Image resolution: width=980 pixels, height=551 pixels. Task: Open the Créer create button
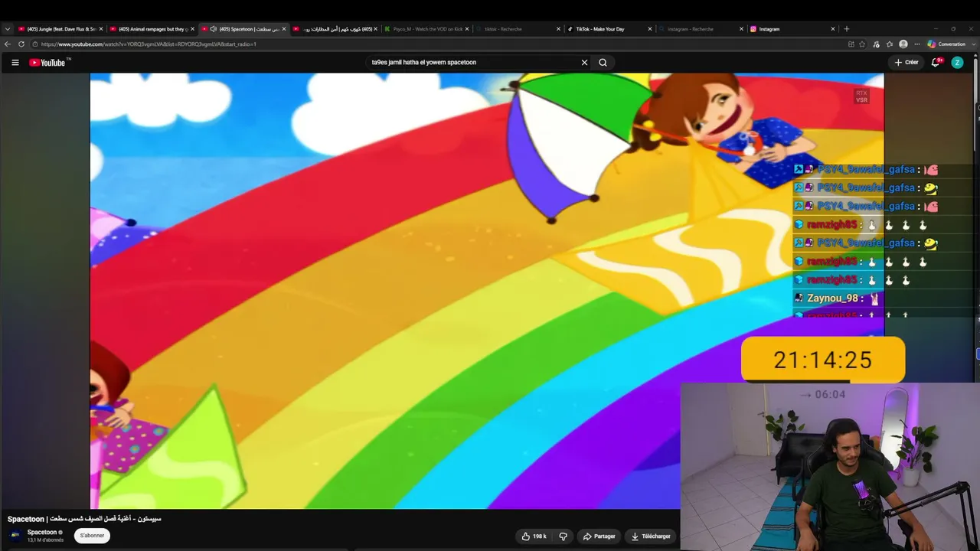(906, 63)
